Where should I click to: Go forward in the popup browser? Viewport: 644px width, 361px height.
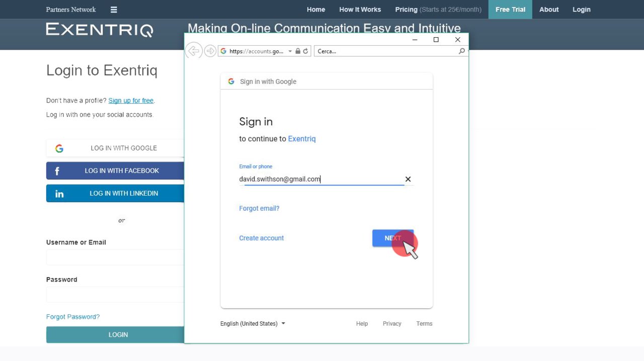(210, 51)
